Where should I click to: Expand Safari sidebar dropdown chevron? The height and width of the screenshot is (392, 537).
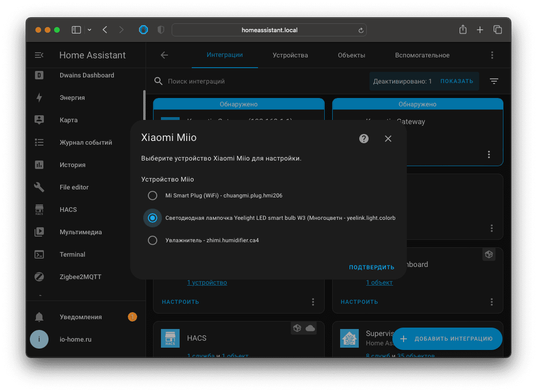(90, 30)
